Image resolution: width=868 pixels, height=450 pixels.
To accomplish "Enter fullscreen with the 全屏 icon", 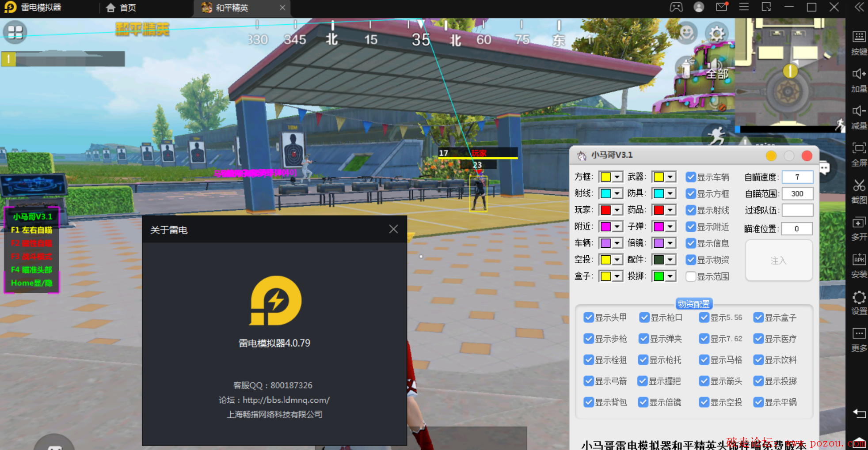I will tap(859, 148).
